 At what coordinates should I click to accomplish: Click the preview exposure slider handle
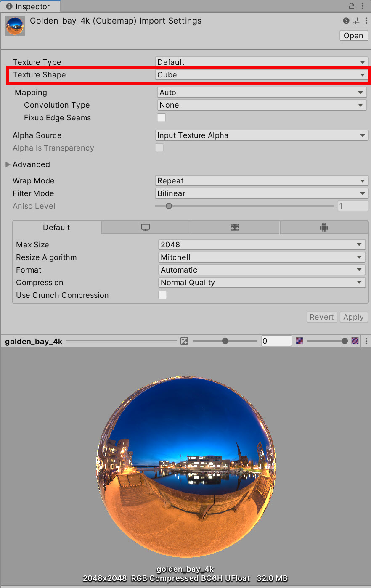tap(225, 341)
